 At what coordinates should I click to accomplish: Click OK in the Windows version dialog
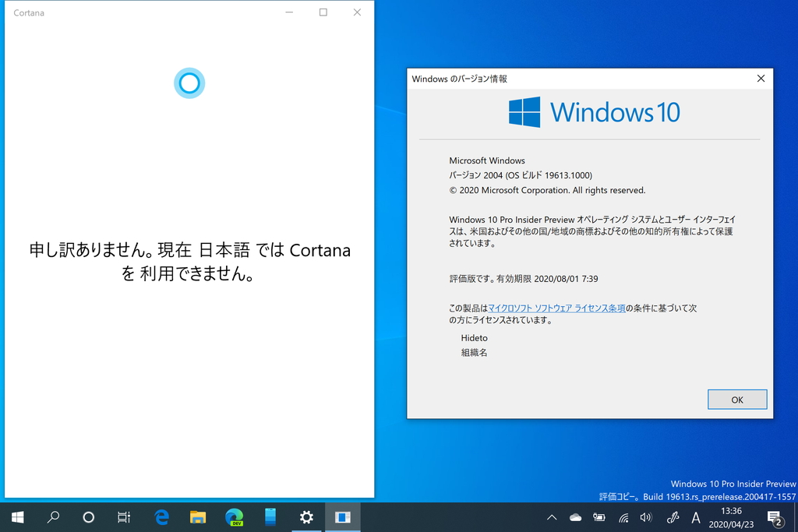click(x=736, y=399)
